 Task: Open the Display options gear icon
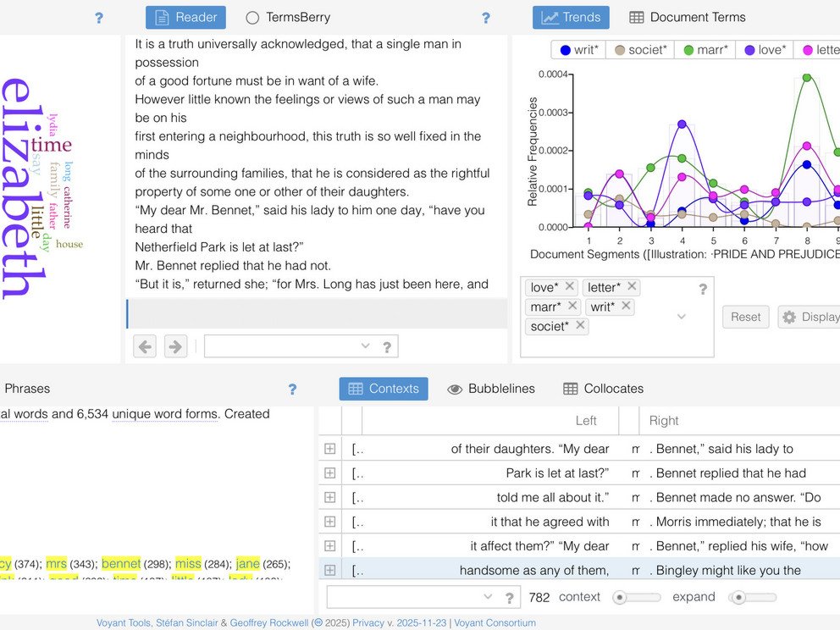pyautogui.click(x=787, y=317)
